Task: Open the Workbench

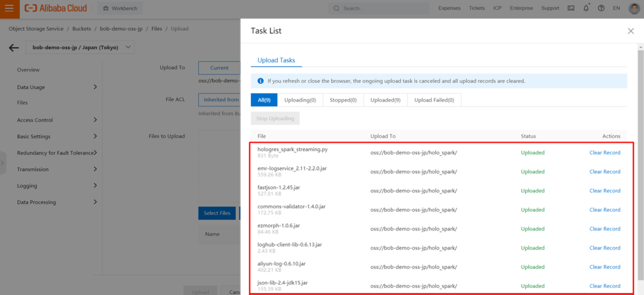Action: [120, 8]
